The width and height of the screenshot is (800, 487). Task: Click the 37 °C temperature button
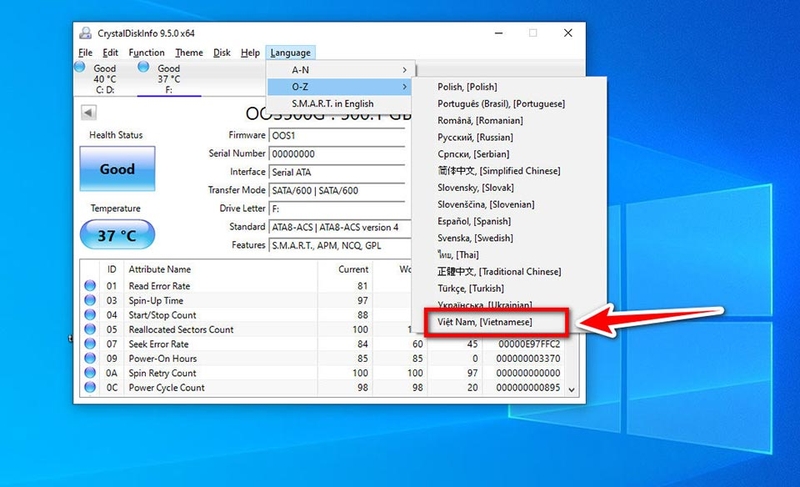click(x=117, y=235)
